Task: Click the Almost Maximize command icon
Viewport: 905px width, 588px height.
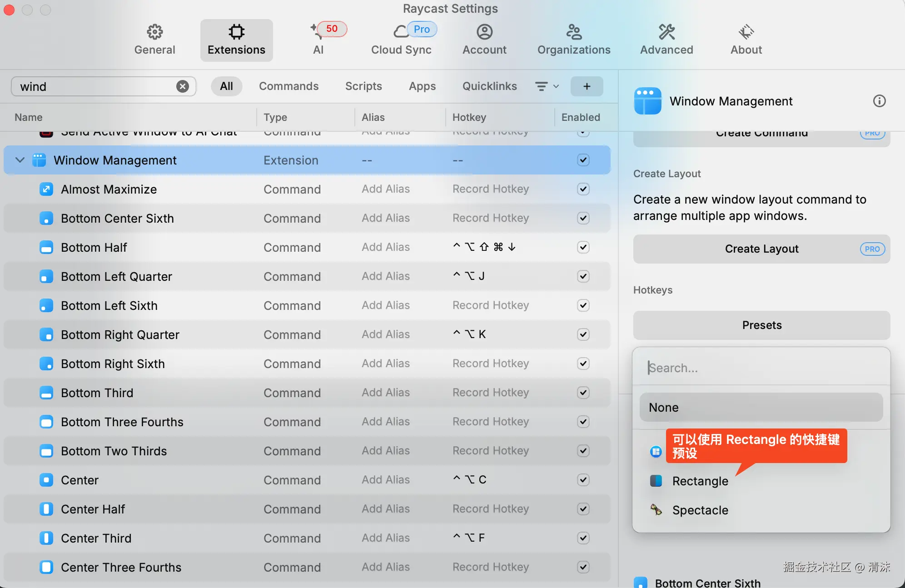Action: coord(46,189)
